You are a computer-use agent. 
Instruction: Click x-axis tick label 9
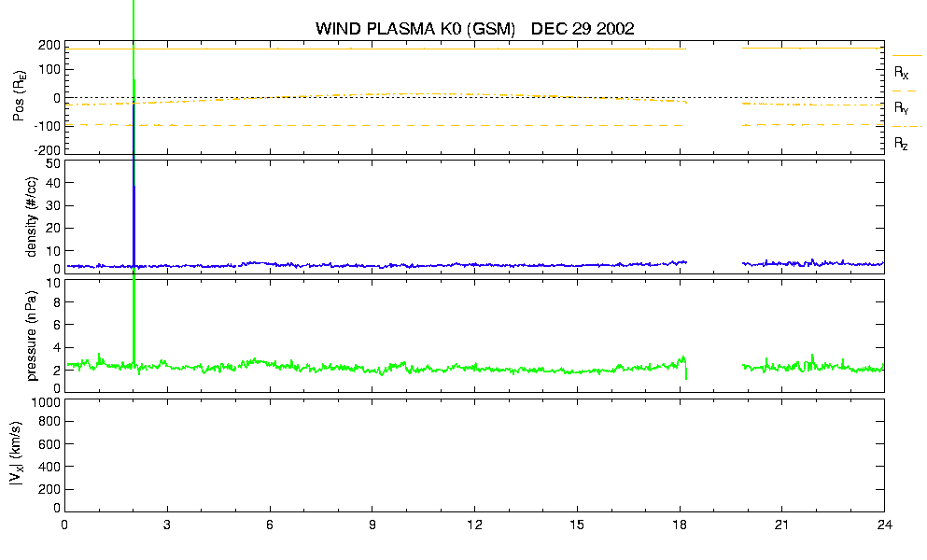pyautogui.click(x=372, y=525)
